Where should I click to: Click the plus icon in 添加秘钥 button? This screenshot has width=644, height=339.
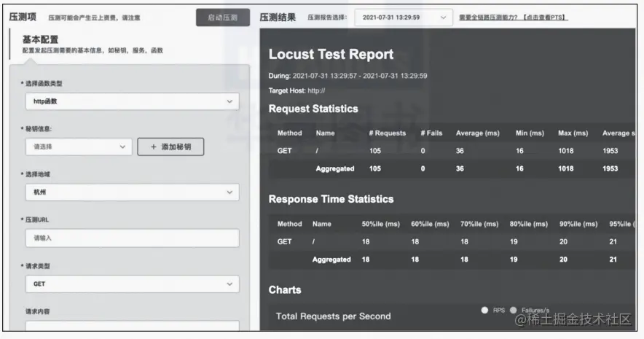click(154, 147)
